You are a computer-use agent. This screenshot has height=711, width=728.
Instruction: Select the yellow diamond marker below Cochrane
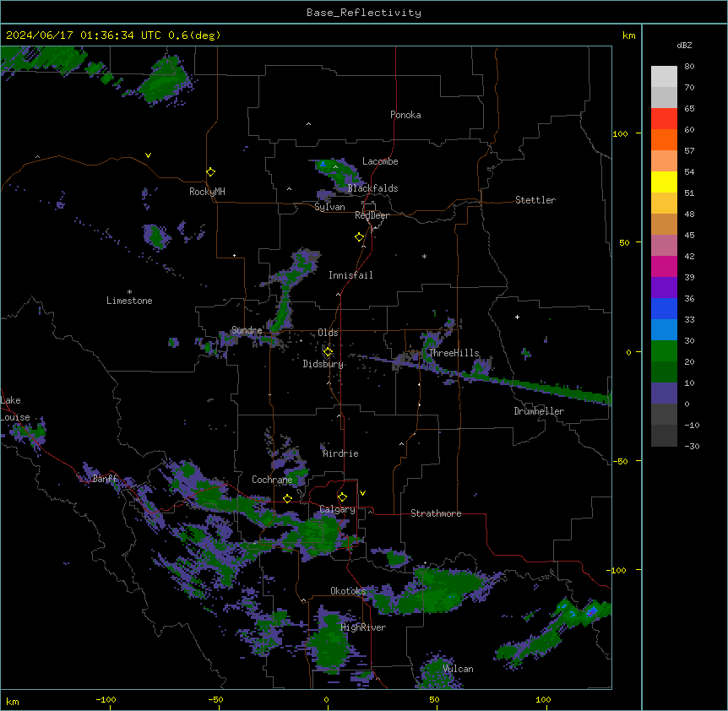pyautogui.click(x=287, y=498)
